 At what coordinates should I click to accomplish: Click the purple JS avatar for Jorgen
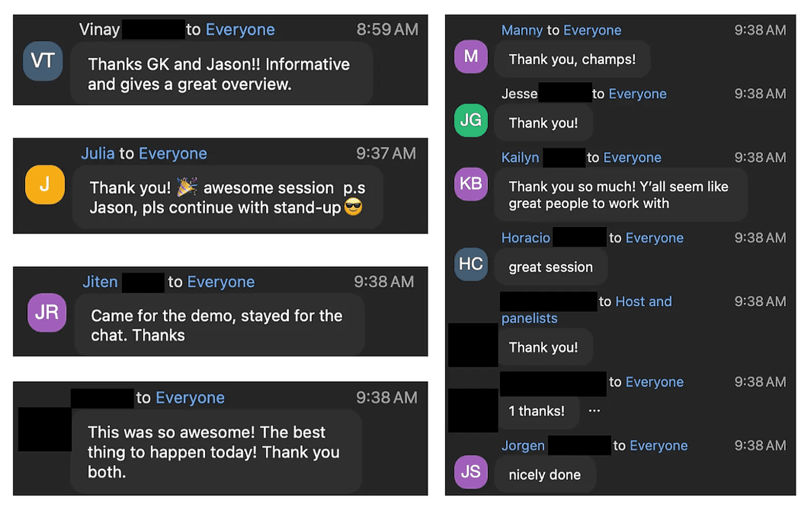point(470,472)
